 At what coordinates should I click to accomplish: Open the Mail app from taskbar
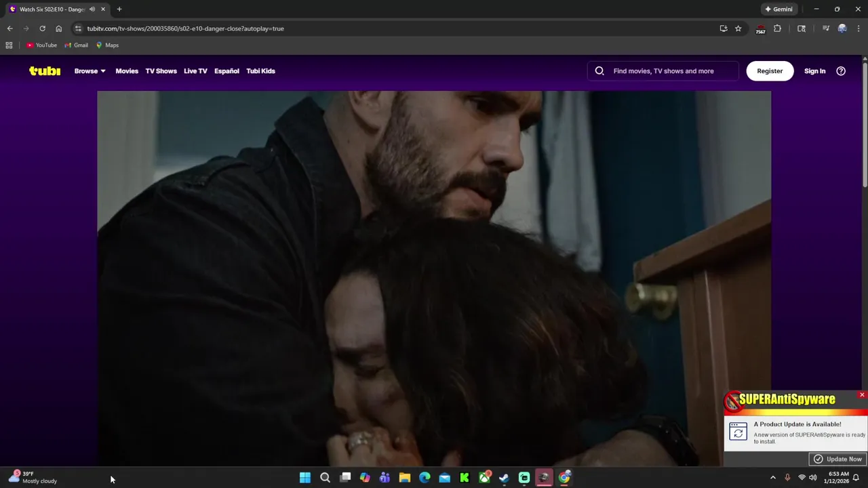click(x=444, y=478)
